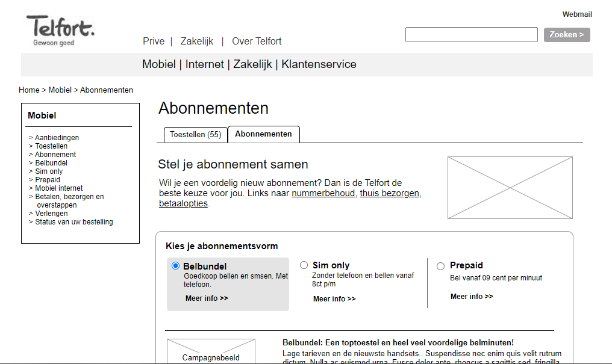Screen dimensions: 612x364
Task: Click the Belbundel campaign headline text
Action: tap(398, 343)
